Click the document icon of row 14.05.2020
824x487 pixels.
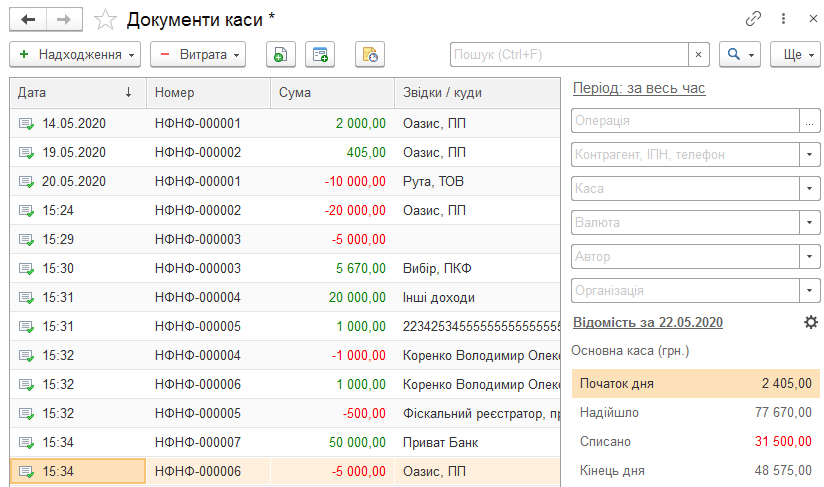pos(26,123)
